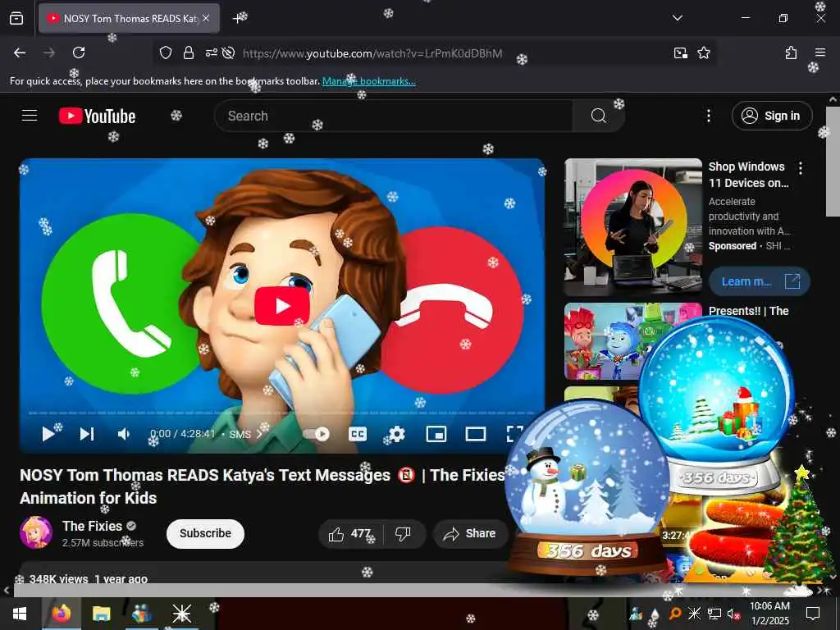Share this video

pyautogui.click(x=470, y=533)
